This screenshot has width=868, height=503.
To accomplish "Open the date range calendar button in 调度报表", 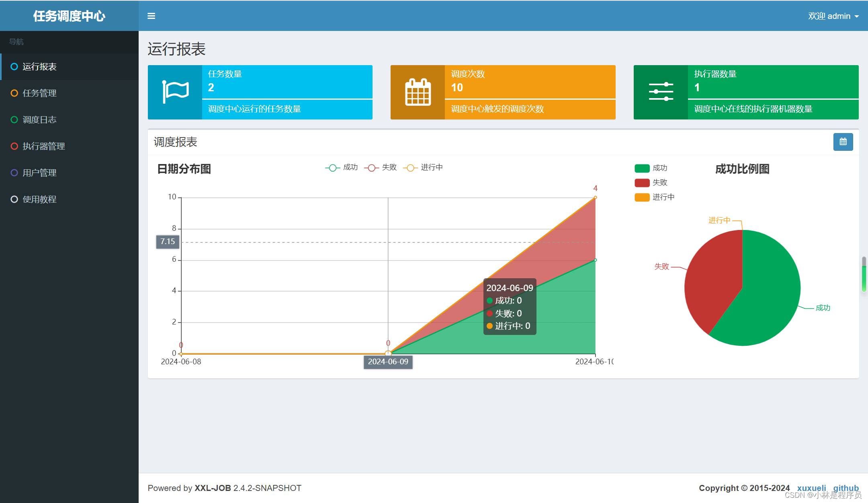I will (x=843, y=142).
